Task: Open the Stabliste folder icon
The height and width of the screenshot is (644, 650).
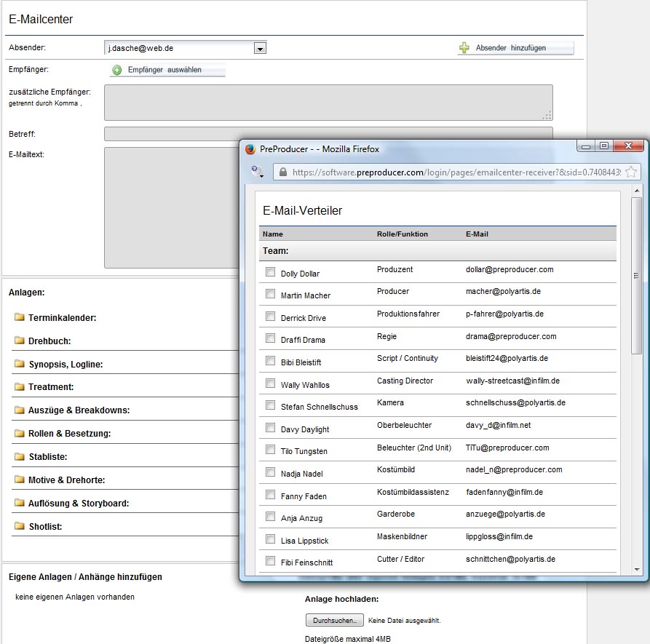Action: point(19,456)
